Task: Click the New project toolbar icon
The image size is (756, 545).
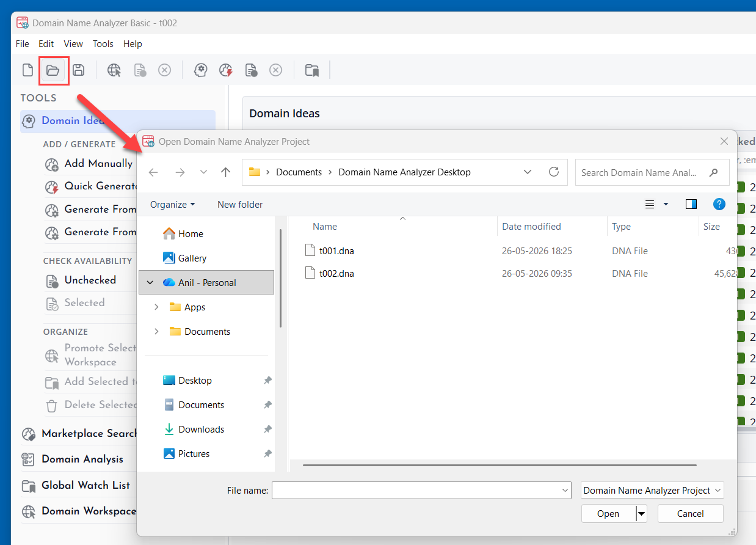Action: 27,70
